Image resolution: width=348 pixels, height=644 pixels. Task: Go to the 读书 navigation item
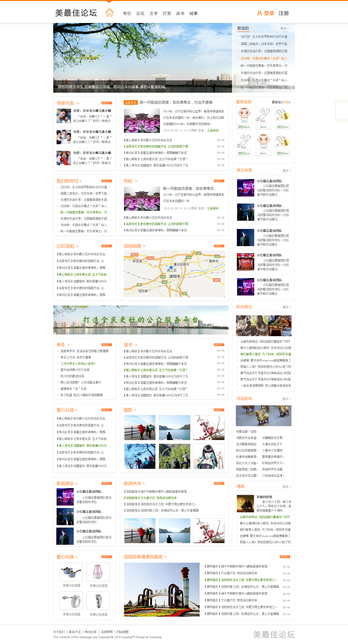(180, 14)
